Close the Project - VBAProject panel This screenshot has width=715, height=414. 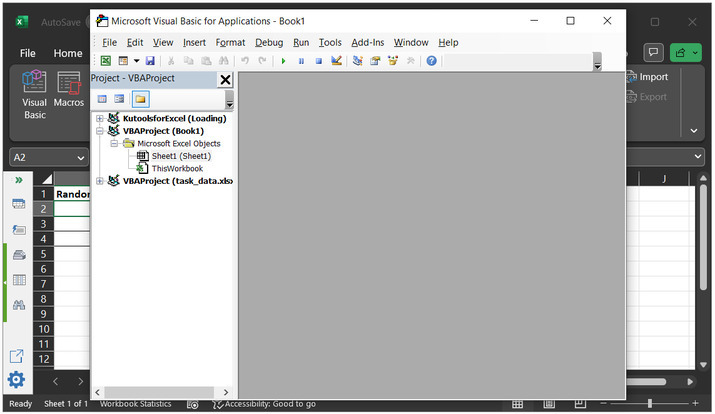[x=225, y=80]
